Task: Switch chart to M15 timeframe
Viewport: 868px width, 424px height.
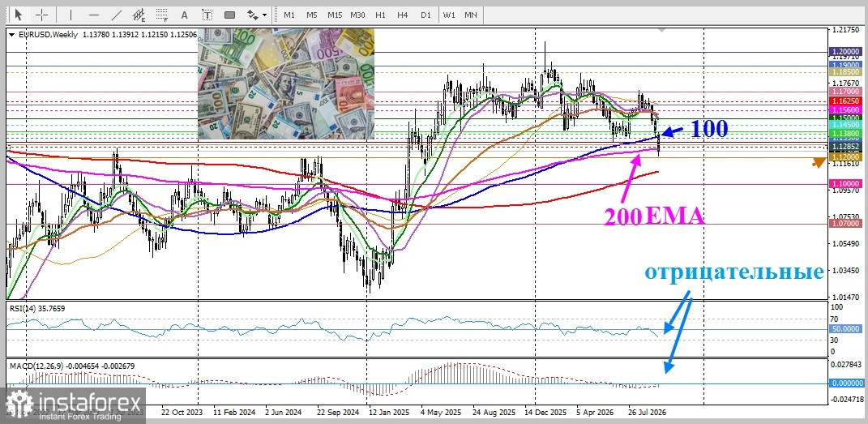Action: (x=335, y=15)
